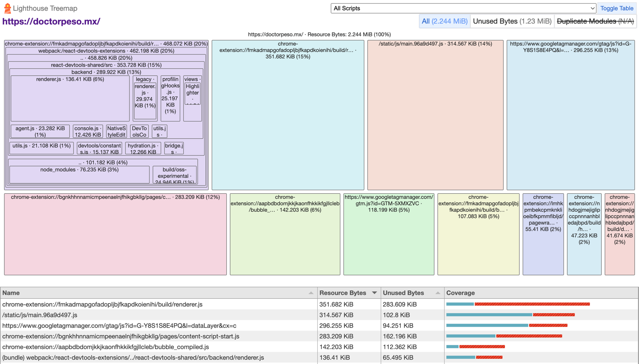Select the renderer.js 136.41 KiB treemap node
639x364 pixels.
[x=70, y=98]
